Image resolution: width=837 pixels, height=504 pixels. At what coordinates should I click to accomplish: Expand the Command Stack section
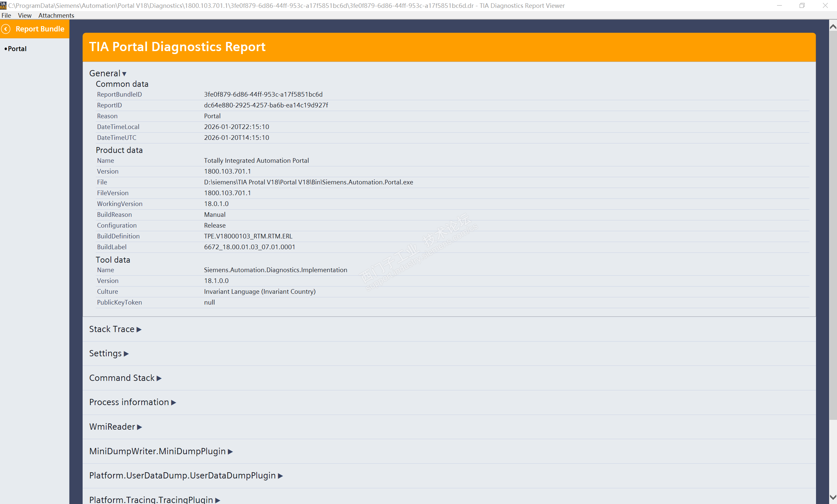tap(125, 378)
